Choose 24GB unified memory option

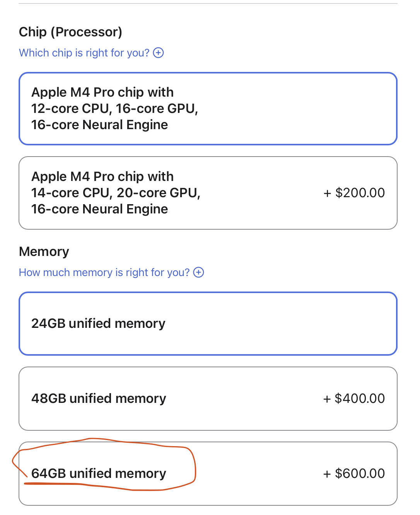tap(208, 324)
